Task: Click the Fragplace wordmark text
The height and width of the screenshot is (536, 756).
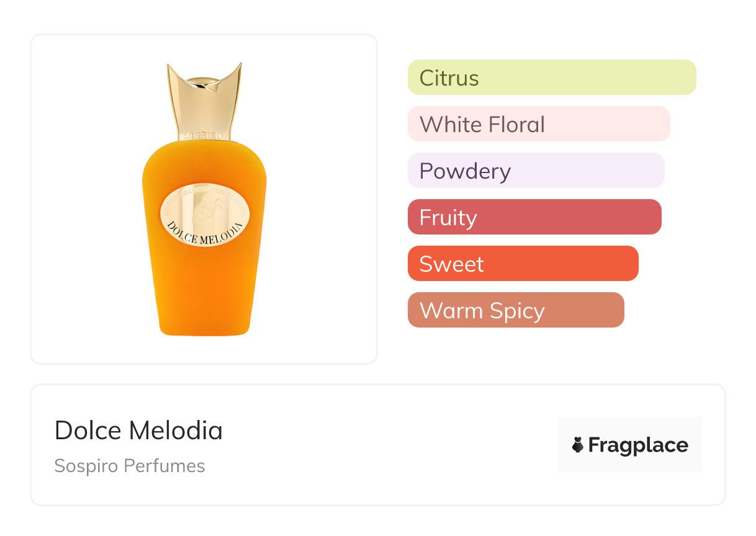Action: coord(637,445)
